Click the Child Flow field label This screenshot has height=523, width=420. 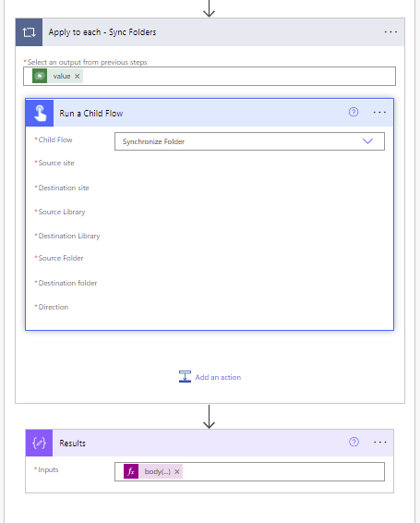55,140
